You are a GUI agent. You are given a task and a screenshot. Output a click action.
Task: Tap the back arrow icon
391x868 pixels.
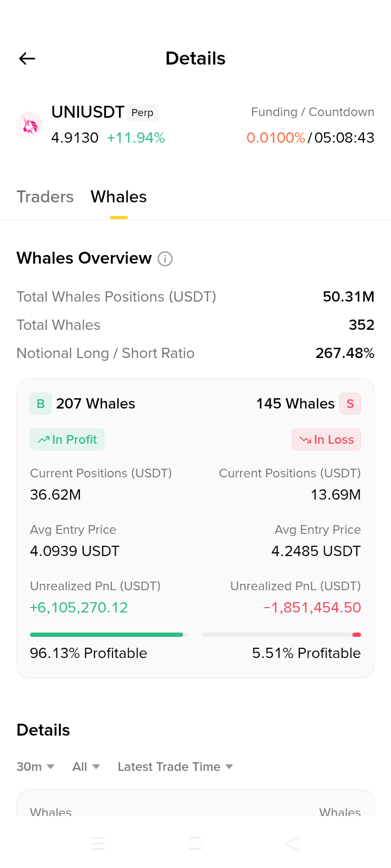pyautogui.click(x=27, y=59)
